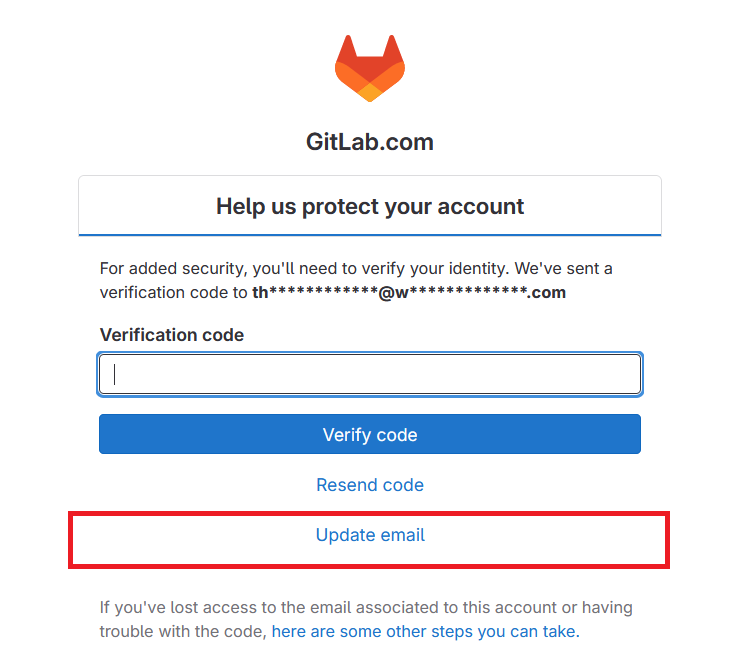This screenshot has height=661, width=733.
Task: Click the GitLab.com title text
Action: click(x=369, y=142)
